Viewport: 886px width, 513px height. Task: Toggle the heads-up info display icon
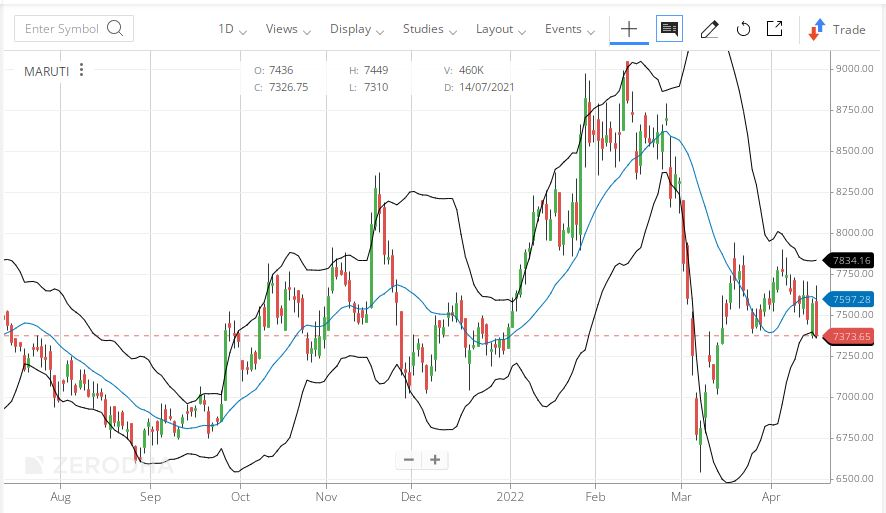point(670,28)
